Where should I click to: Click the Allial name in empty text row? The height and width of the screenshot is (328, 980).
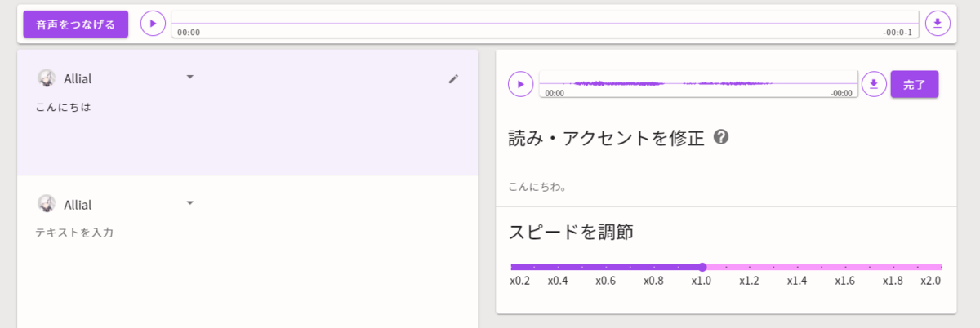click(x=78, y=204)
